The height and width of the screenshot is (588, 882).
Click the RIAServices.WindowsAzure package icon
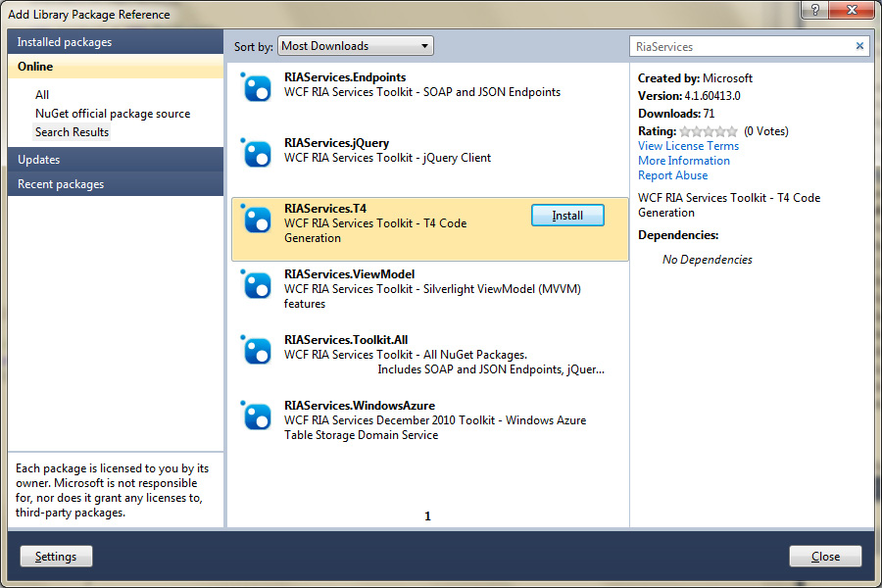[x=256, y=416]
